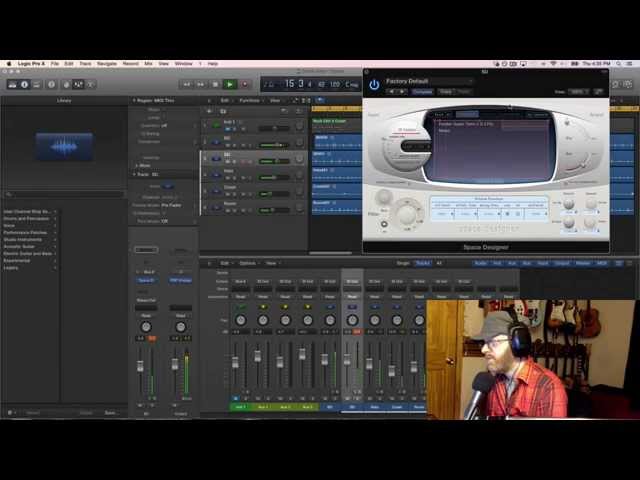
Task: Open Quick Help from the control bar
Action: pos(51,84)
